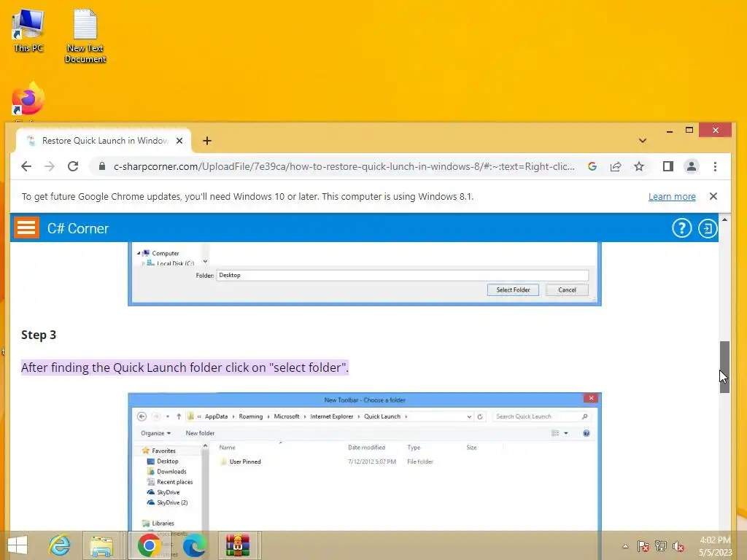
Task: Open Chrome three-dot menu
Action: pos(715,166)
